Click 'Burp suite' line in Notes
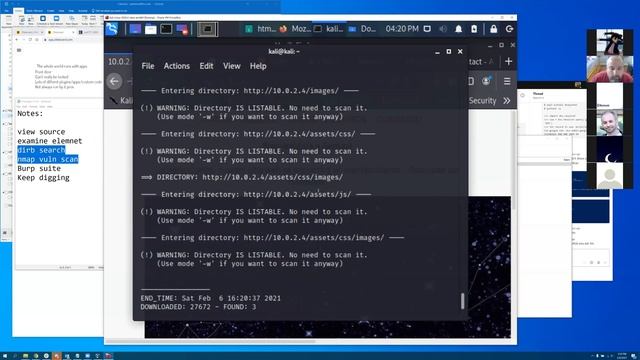The height and width of the screenshot is (360, 640). (39, 169)
